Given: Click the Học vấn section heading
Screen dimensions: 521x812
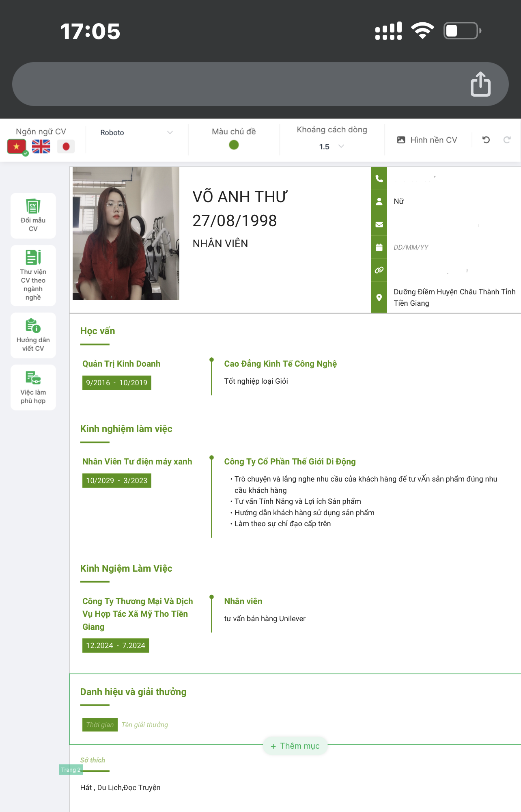Looking at the screenshot, I should click(97, 331).
